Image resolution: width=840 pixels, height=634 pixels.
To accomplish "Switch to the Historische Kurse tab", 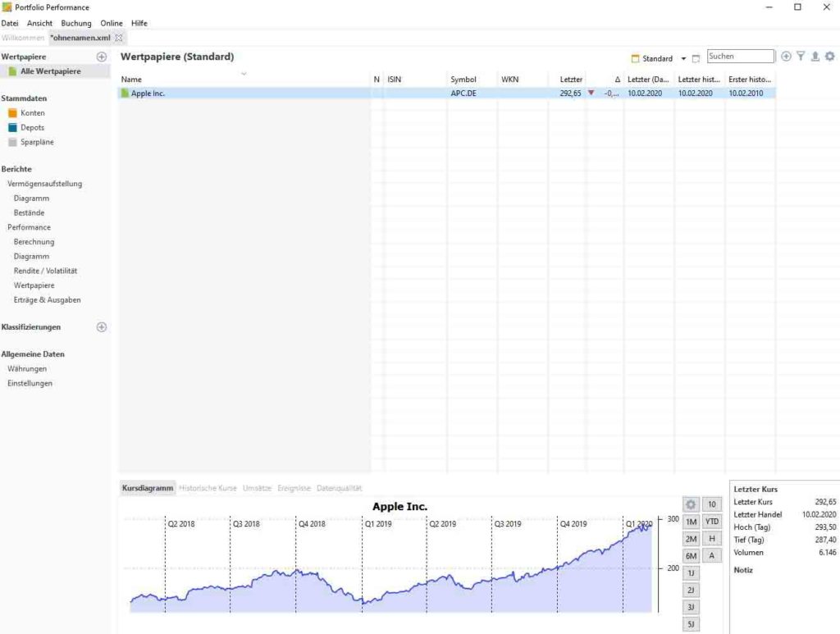I will 208,488.
